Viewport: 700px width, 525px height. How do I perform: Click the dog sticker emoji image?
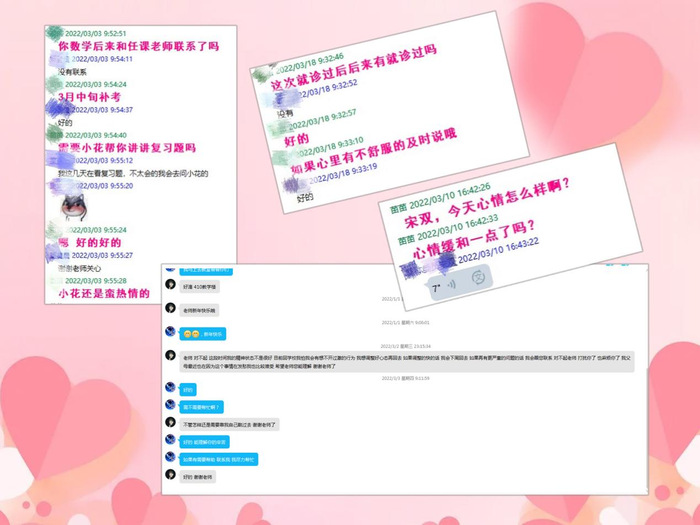click(x=71, y=207)
